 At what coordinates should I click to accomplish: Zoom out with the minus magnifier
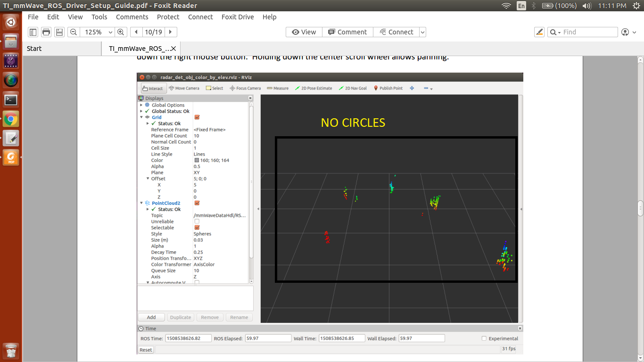73,32
